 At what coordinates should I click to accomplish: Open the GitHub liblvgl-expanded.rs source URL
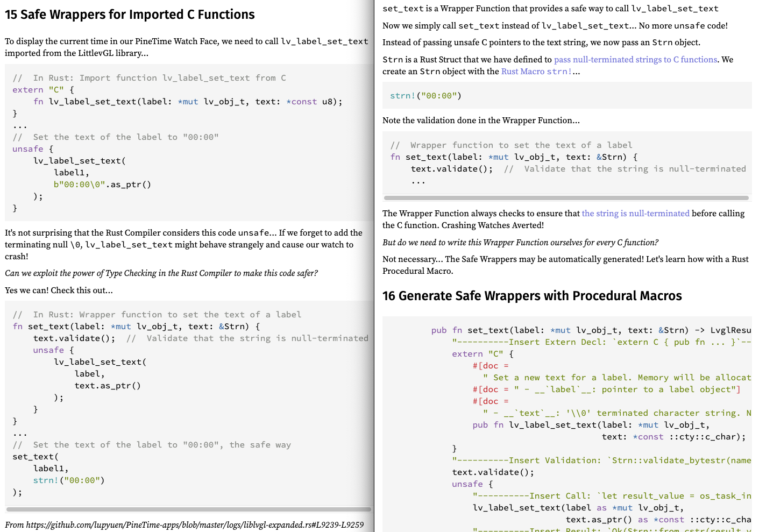click(194, 524)
